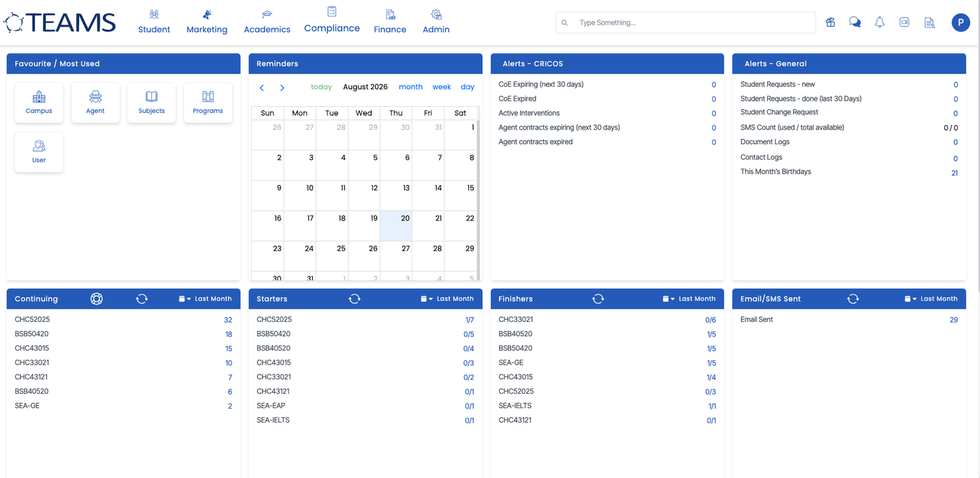Open the Agent contracts expired count
The image size is (980, 478).
[714, 142]
